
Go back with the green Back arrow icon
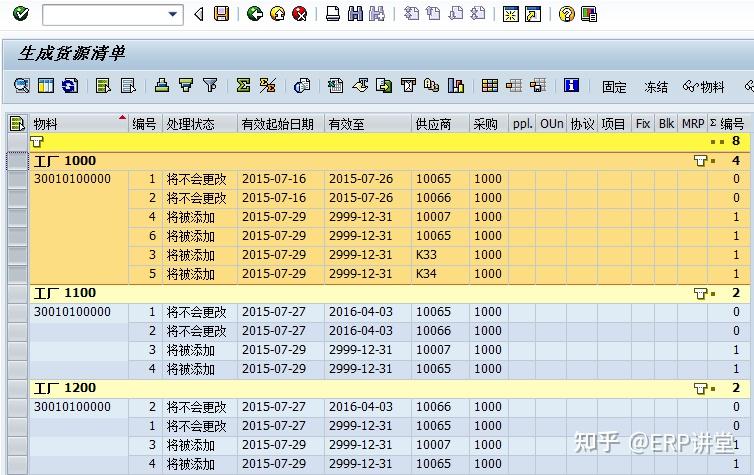(x=255, y=13)
